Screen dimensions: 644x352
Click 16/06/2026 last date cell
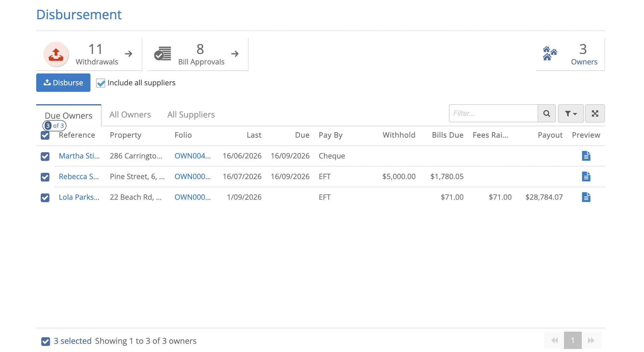242,156
